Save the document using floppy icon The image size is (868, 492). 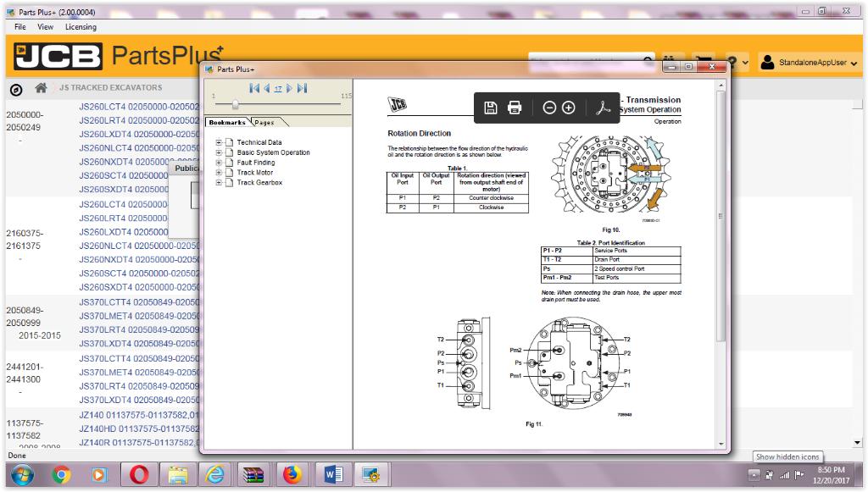pyautogui.click(x=491, y=108)
